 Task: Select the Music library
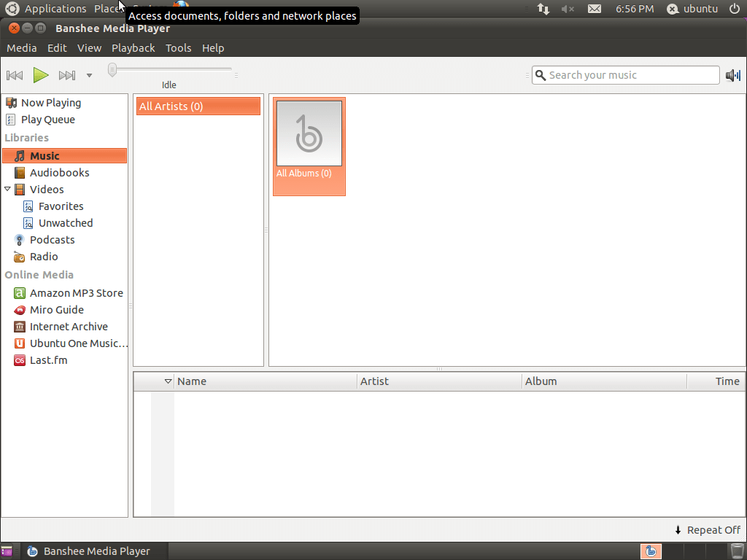[65, 156]
